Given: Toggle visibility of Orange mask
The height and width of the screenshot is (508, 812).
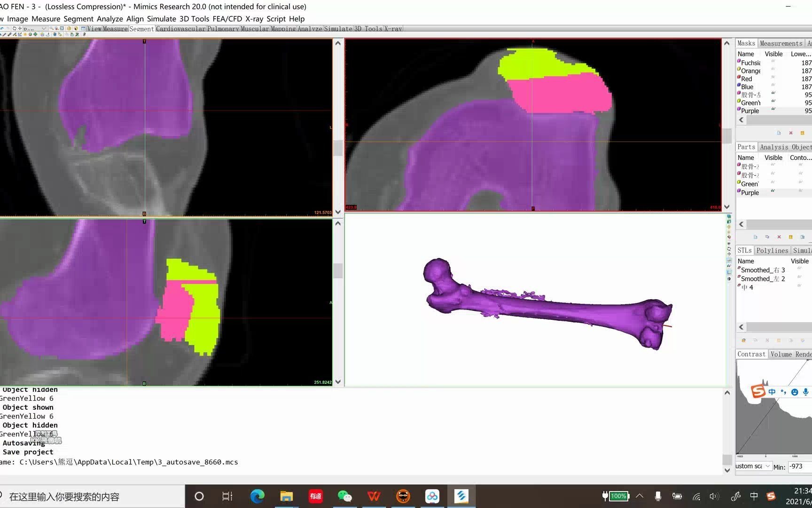Looking at the screenshot, I should (773, 70).
